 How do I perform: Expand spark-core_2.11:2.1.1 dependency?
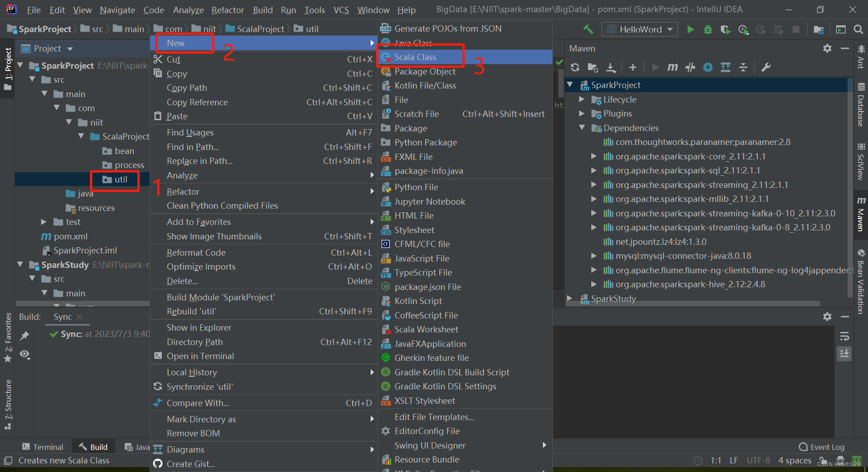(x=594, y=156)
